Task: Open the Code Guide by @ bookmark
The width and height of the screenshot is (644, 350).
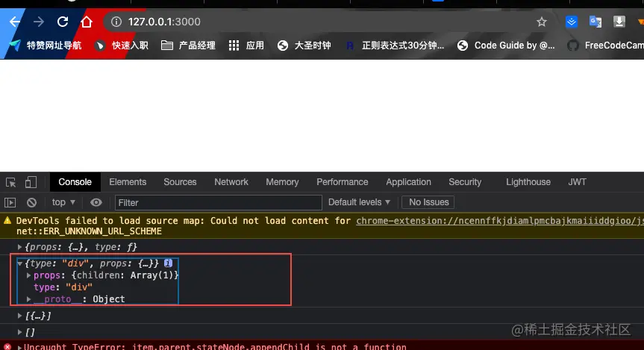Action: point(506,46)
